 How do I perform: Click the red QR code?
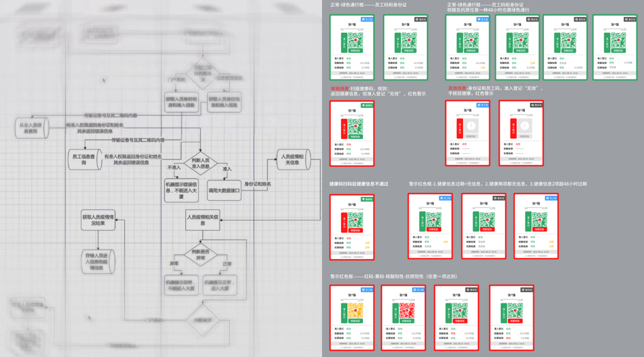click(x=406, y=310)
